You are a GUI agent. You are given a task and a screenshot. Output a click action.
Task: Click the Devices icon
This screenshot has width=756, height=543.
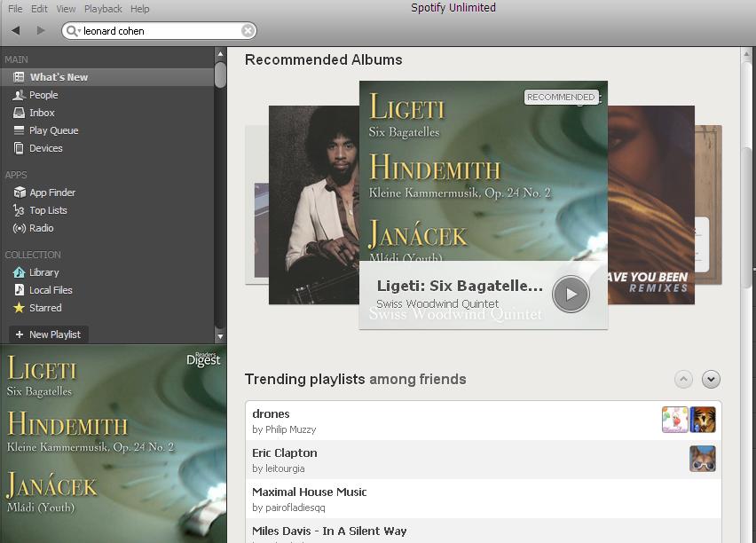(19, 148)
